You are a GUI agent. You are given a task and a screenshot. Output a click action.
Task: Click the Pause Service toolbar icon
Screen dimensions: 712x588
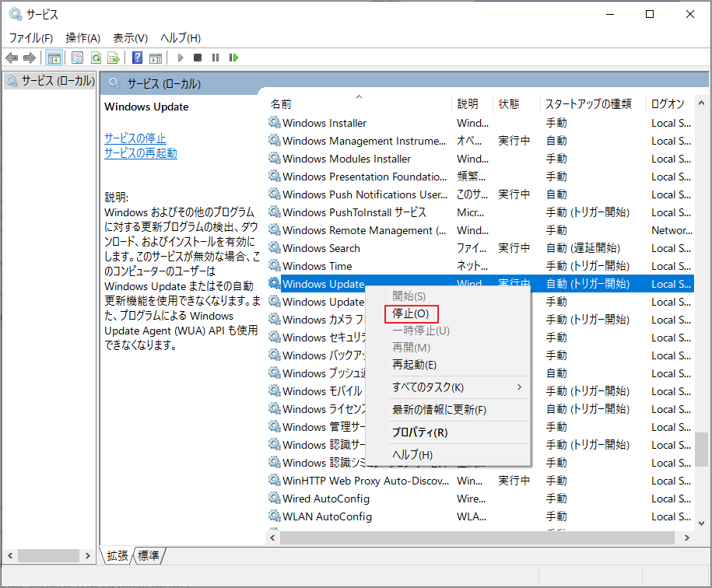(x=216, y=58)
